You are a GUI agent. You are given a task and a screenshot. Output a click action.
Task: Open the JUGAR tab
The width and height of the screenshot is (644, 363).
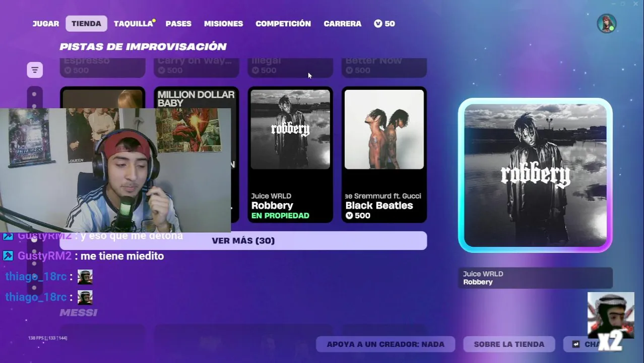click(46, 24)
